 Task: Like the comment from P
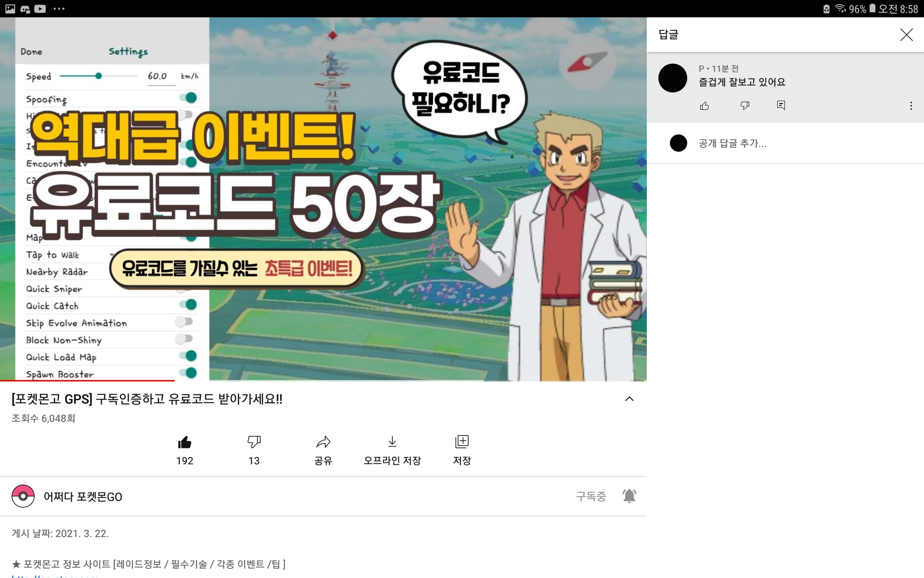[x=705, y=106]
